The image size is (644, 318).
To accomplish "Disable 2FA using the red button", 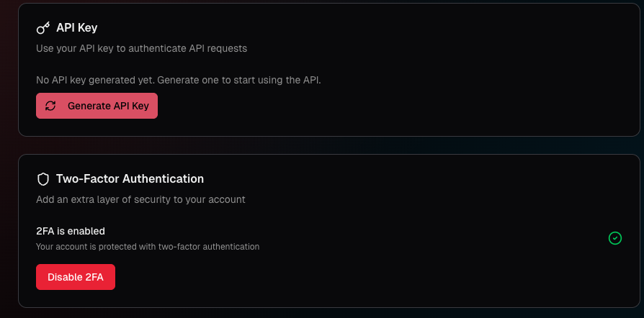I will (76, 277).
